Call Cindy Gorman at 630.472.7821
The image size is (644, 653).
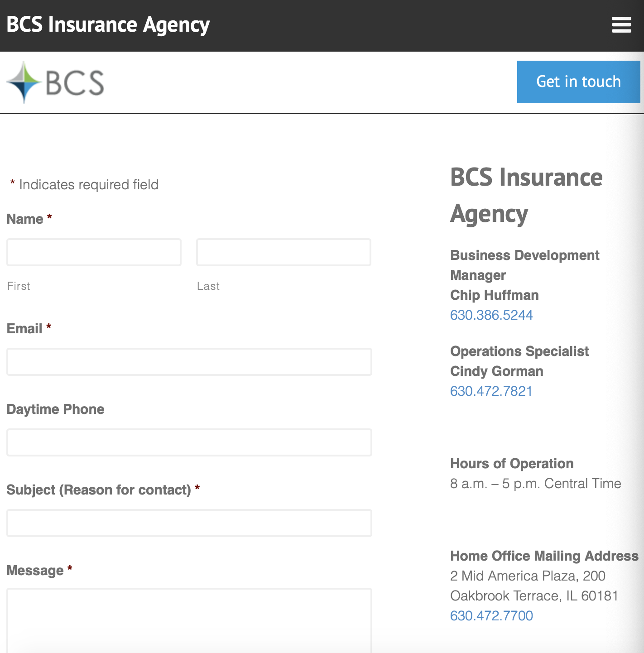[491, 391]
